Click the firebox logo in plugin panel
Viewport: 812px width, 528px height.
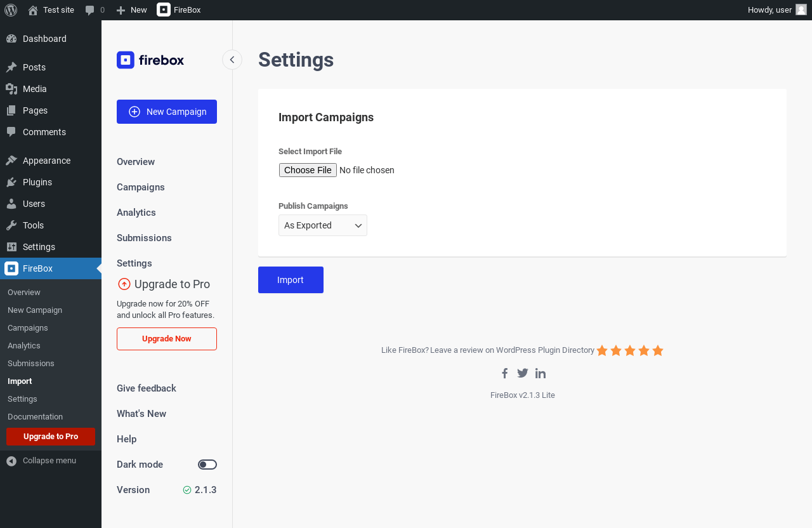150,60
